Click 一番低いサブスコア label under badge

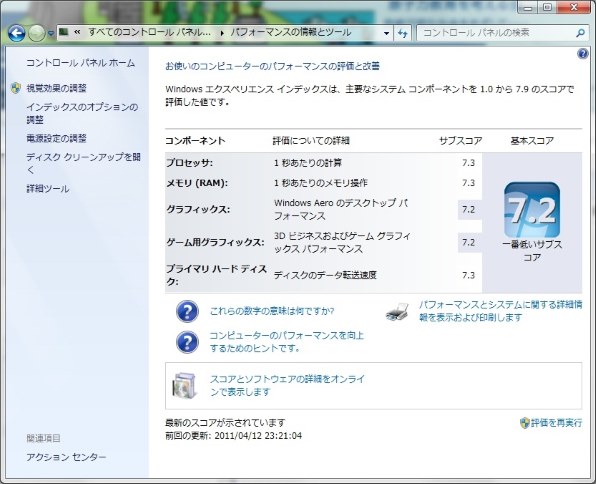coord(532,251)
